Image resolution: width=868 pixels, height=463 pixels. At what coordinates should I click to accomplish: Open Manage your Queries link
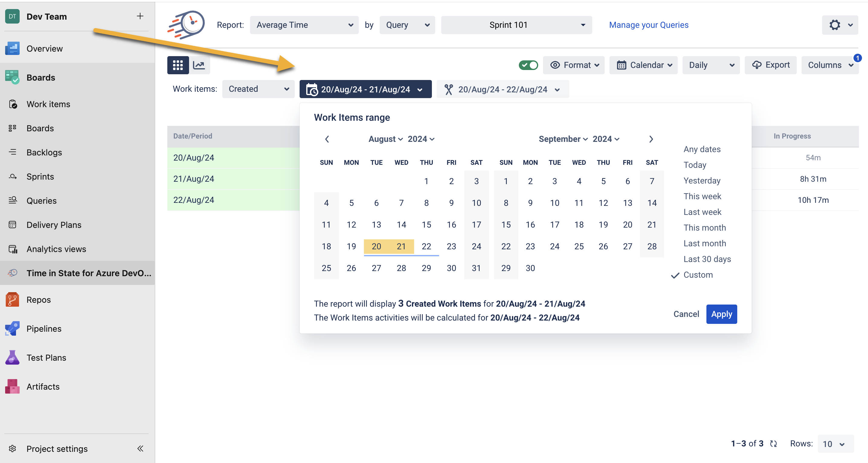[648, 25]
